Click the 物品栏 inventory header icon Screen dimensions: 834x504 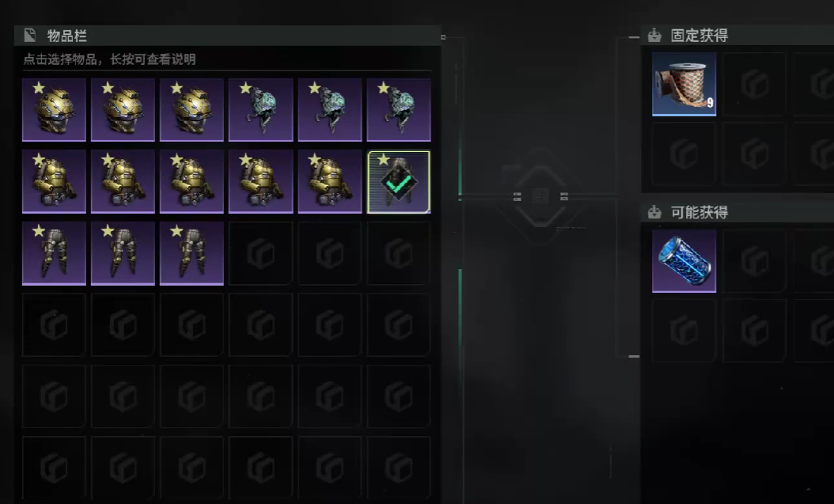coord(30,36)
